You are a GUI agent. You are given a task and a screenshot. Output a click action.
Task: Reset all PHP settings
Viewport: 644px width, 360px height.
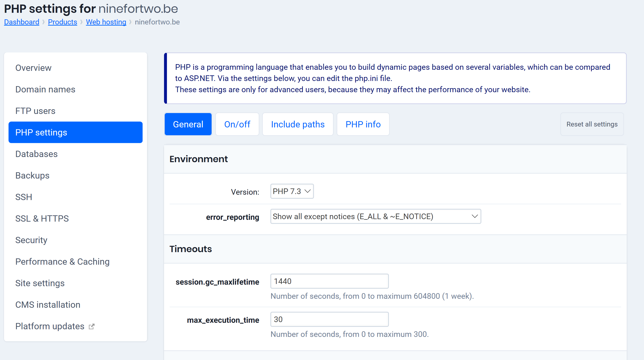pos(592,124)
